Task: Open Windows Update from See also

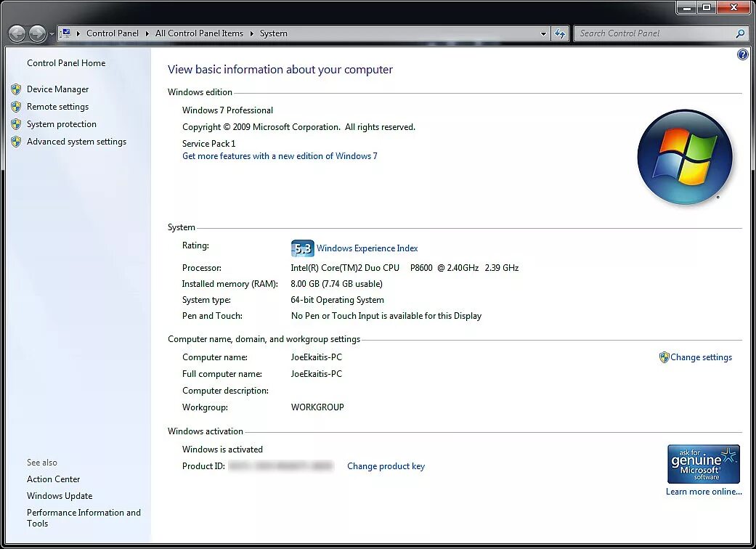Action: tap(60, 495)
